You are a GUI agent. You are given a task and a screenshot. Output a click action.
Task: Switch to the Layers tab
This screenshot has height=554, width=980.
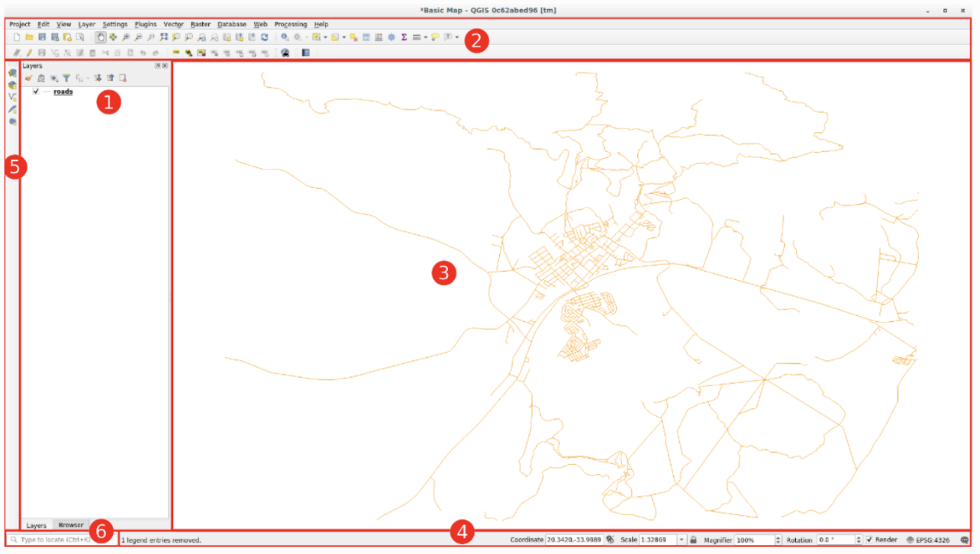click(x=37, y=526)
